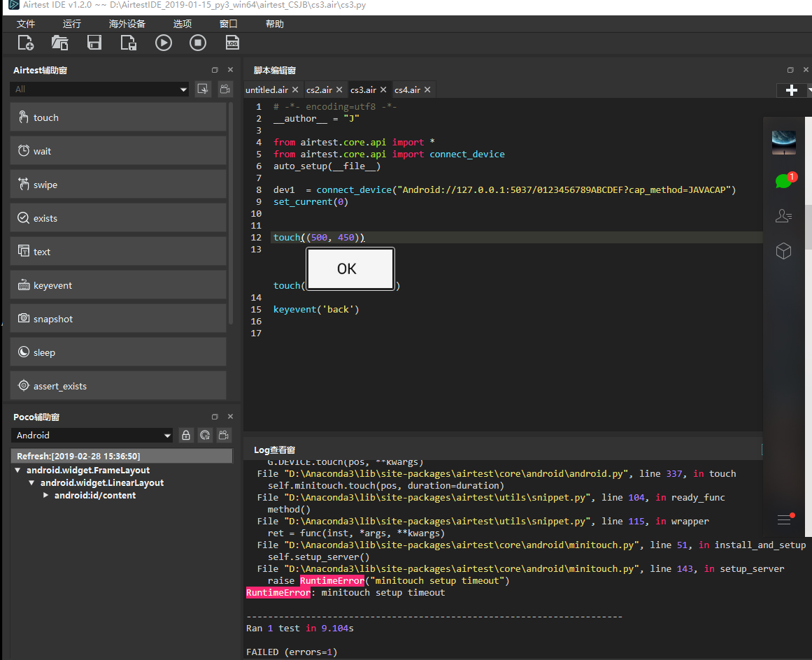This screenshot has width=812, height=660.
Task: Stop the running script
Action: (198, 43)
